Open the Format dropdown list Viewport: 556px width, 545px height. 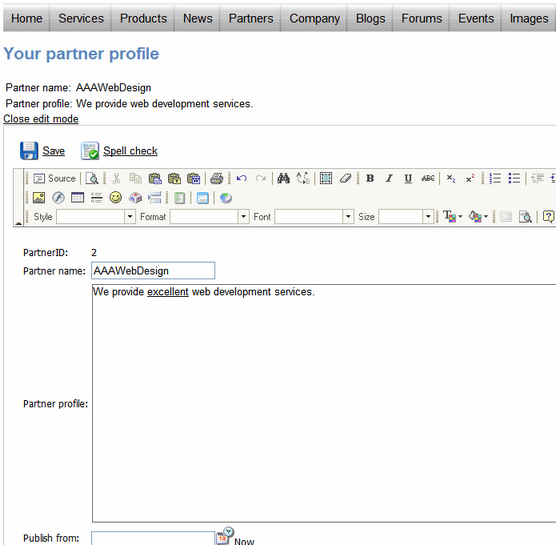click(243, 217)
